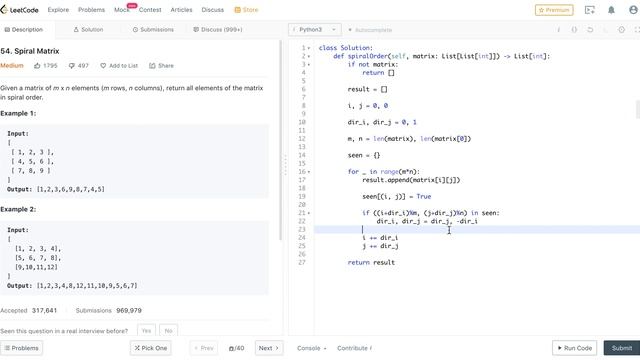Collapse the 'if not matrix' fold arrow
Screen dimensions: 640x360
[309, 64]
